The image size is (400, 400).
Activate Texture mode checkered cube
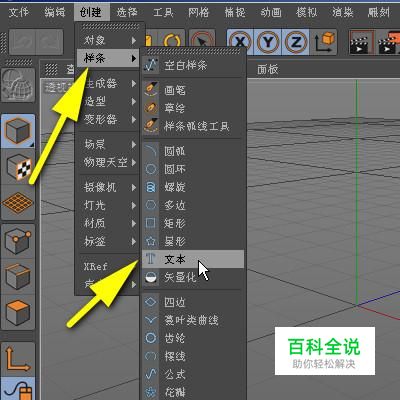pyautogui.click(x=18, y=166)
